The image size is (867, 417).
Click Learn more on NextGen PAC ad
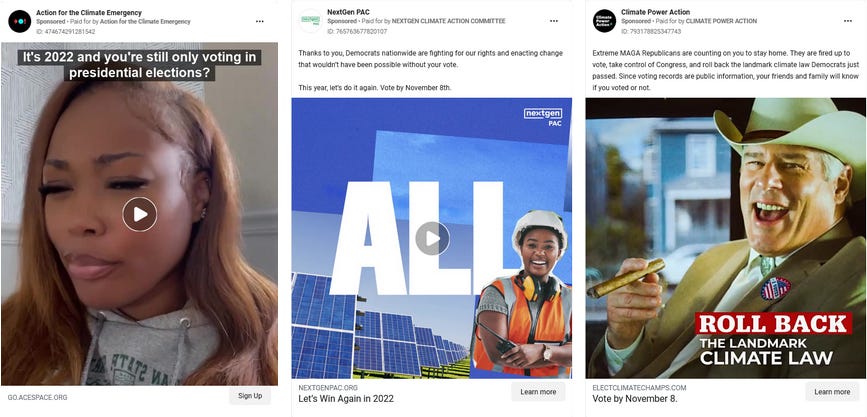coord(538,392)
